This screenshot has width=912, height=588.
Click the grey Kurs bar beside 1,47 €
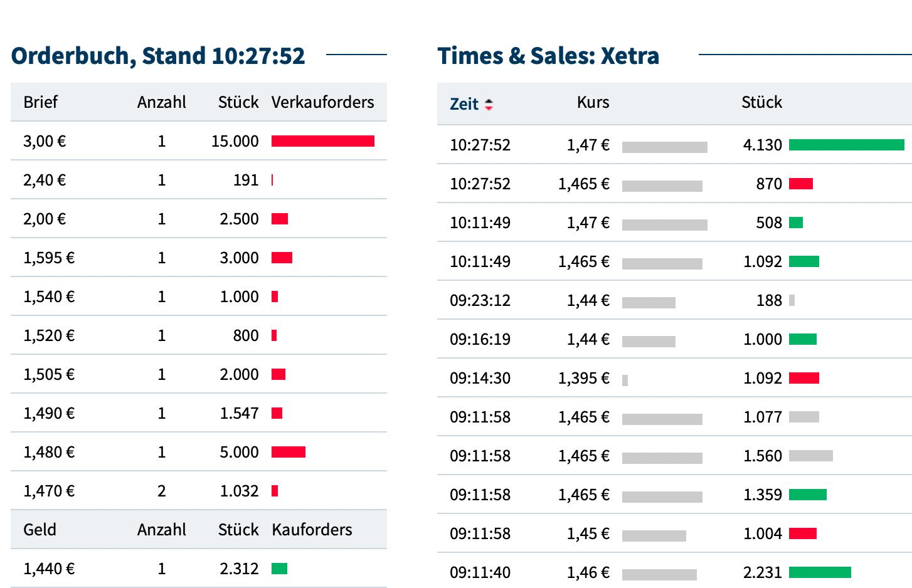click(x=664, y=145)
